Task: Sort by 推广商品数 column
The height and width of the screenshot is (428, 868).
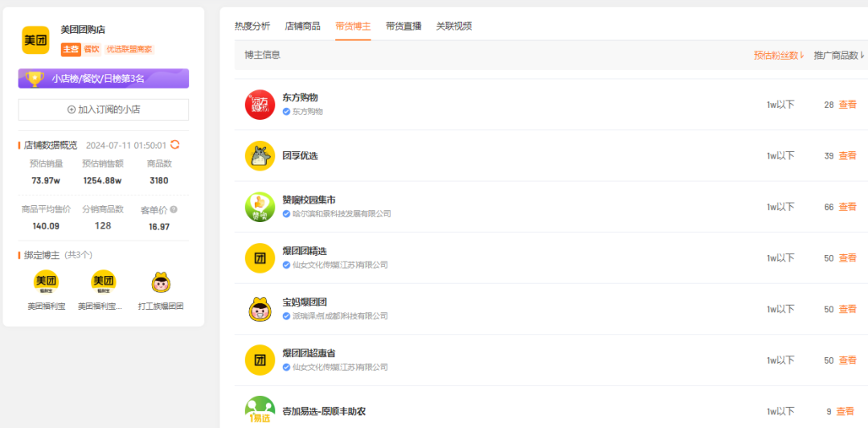Action: 838,56
